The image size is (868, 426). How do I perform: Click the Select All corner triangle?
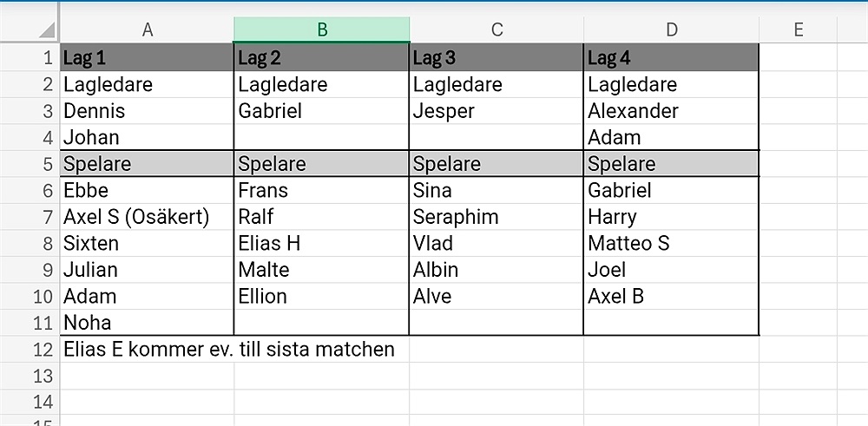pyautogui.click(x=46, y=31)
